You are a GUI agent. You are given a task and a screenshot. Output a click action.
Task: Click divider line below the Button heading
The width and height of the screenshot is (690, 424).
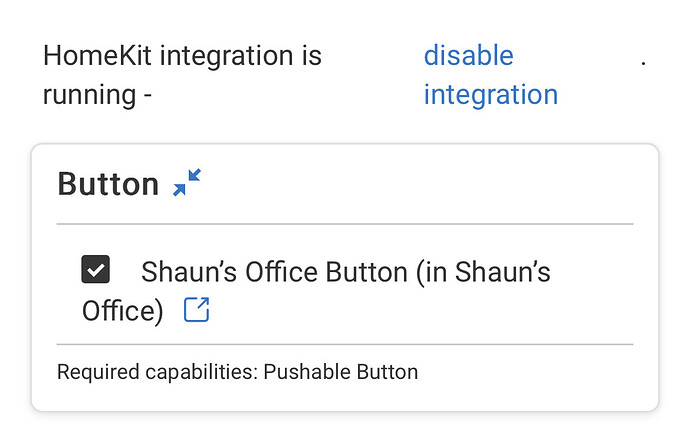coord(345,224)
